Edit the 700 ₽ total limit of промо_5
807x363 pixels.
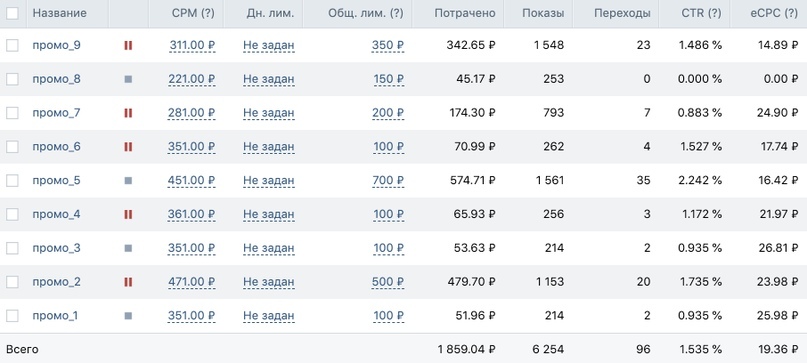[x=388, y=181]
